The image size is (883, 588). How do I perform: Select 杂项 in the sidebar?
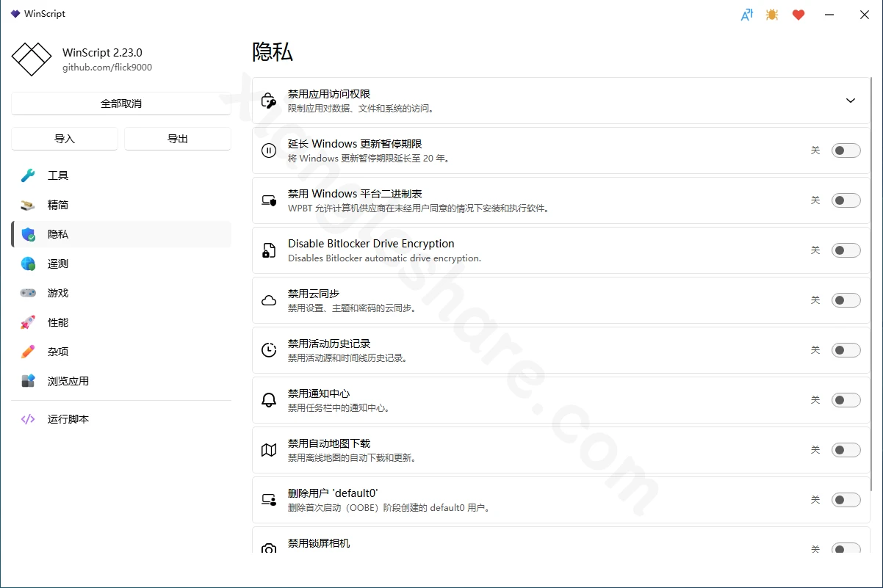121,352
